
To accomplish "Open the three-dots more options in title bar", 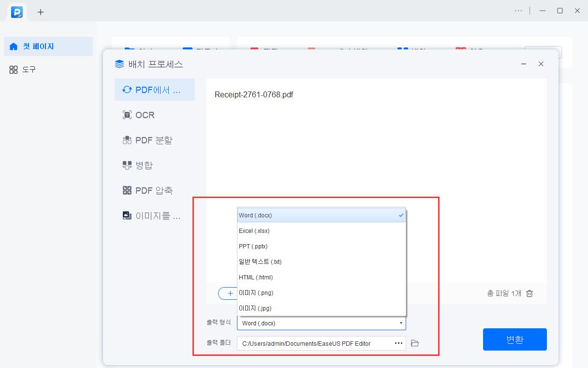I will 518,11.
